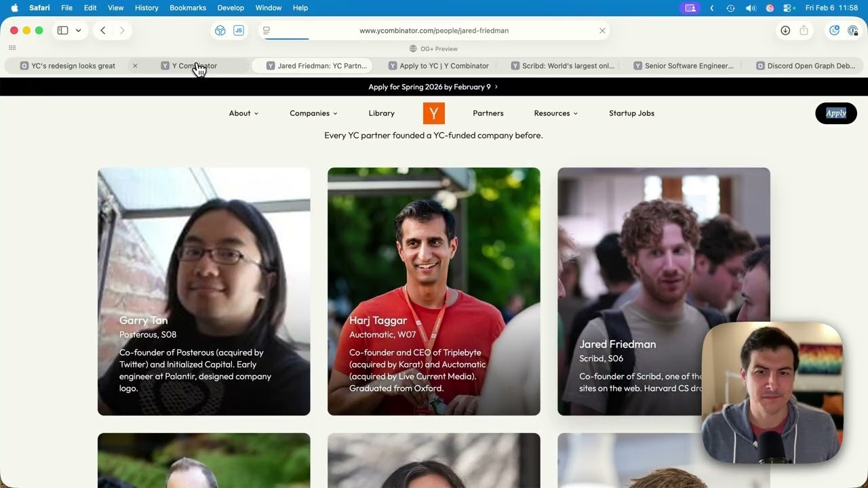Click the Y Combinator logo in the site navigation
The image size is (868, 488).
[433, 113]
